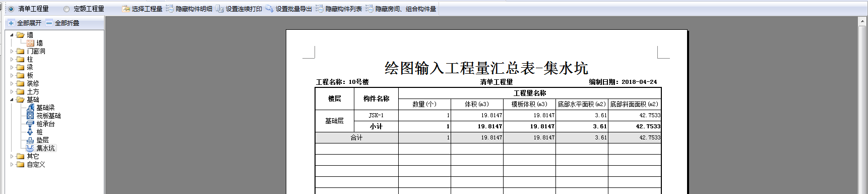
Task: Click the 42.7533 value in JSK-1 row
Action: [650, 115]
